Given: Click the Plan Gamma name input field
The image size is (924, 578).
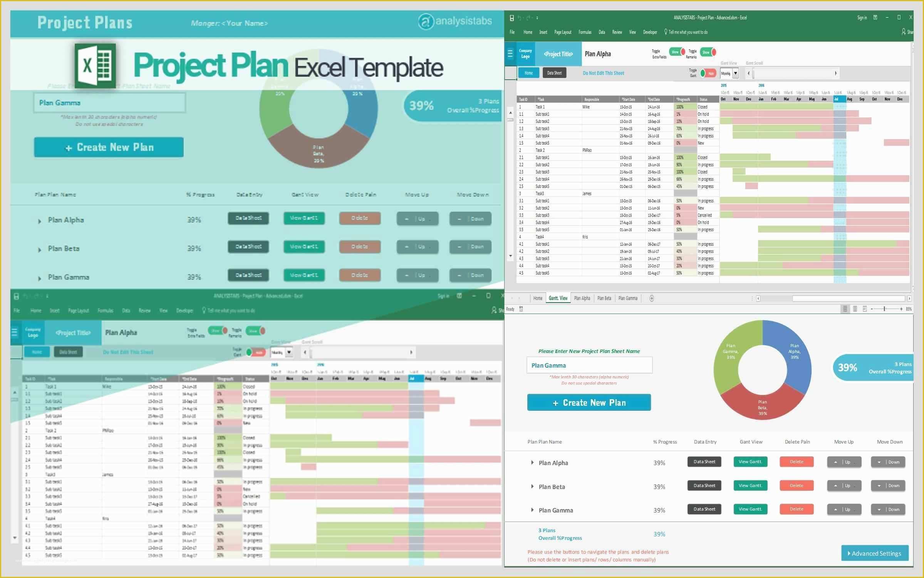Looking at the screenshot, I should (x=589, y=365).
